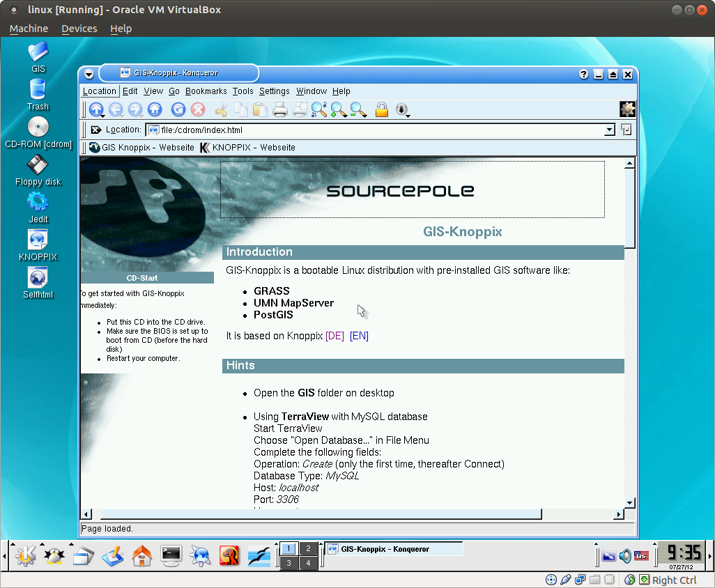The height and width of the screenshot is (588, 715).
Task: Launch Jedit from the desktop
Action: click(38, 208)
